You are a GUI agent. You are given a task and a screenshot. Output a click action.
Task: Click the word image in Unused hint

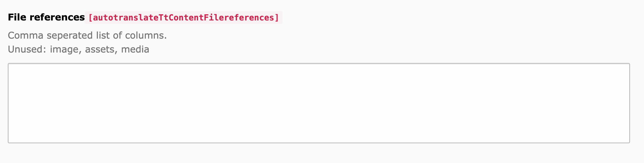tap(65, 49)
